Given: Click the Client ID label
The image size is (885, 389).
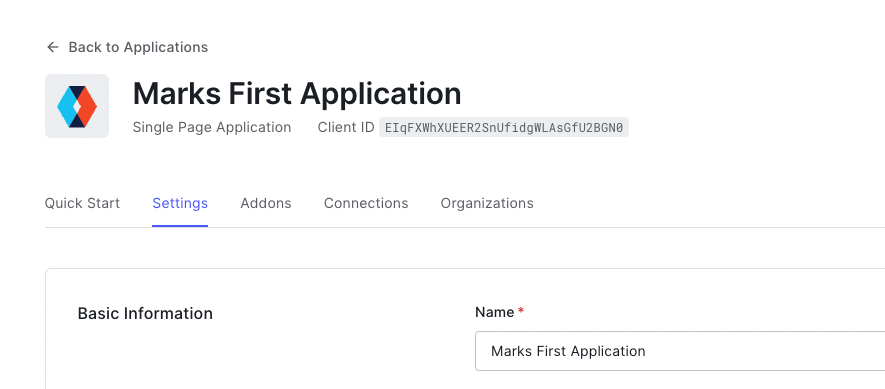Looking at the screenshot, I should pos(346,128).
